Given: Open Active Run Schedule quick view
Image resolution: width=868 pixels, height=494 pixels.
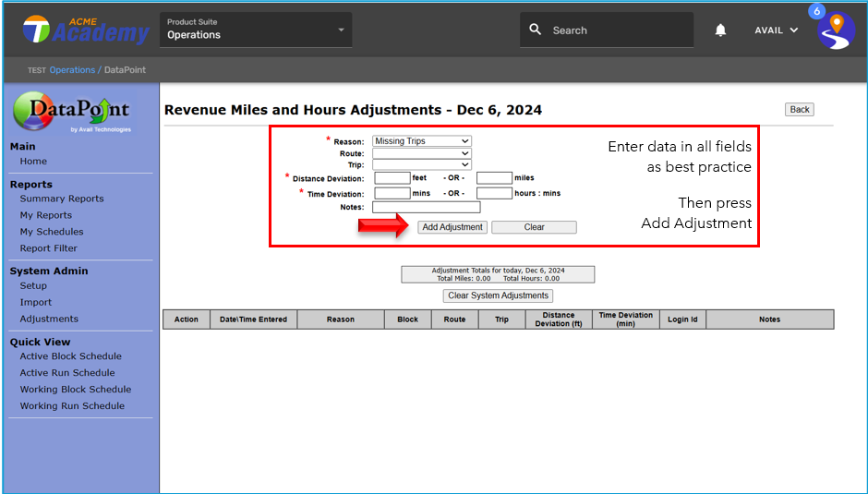Looking at the screenshot, I should coord(67,373).
